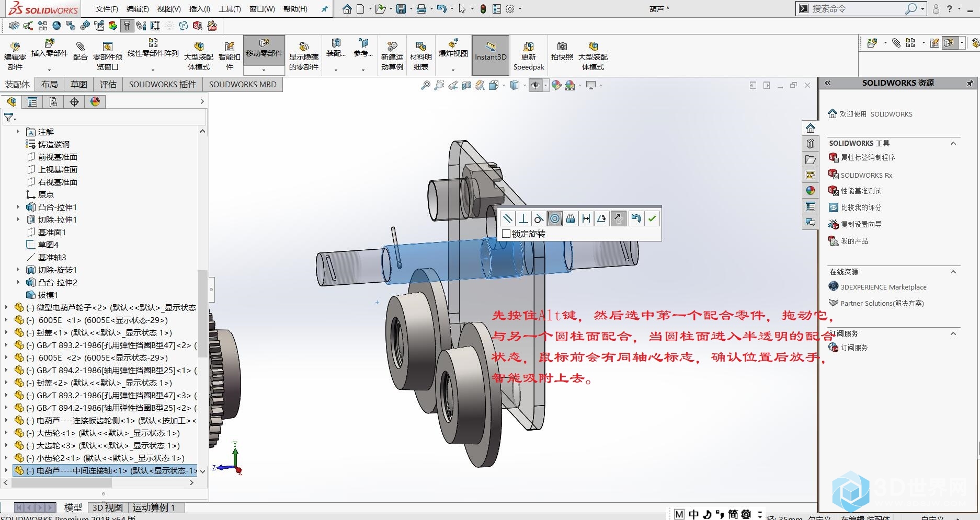Select the perpendicular mate icon

(523, 218)
